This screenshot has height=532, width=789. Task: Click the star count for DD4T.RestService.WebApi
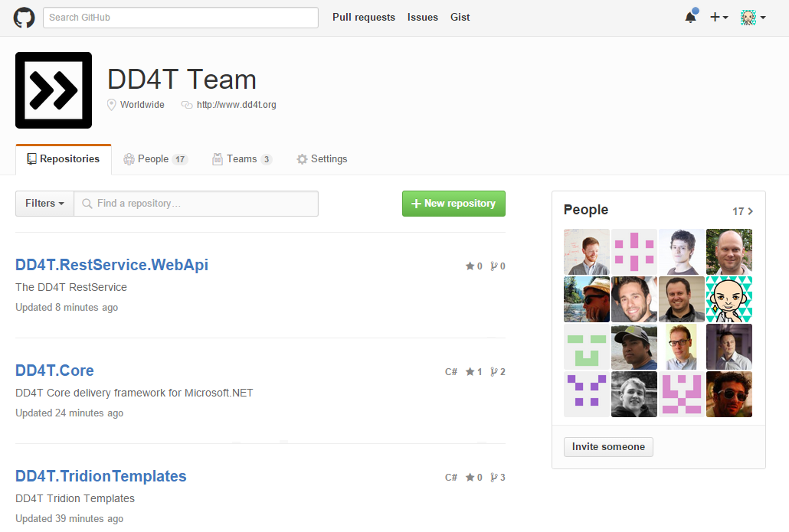pos(473,266)
